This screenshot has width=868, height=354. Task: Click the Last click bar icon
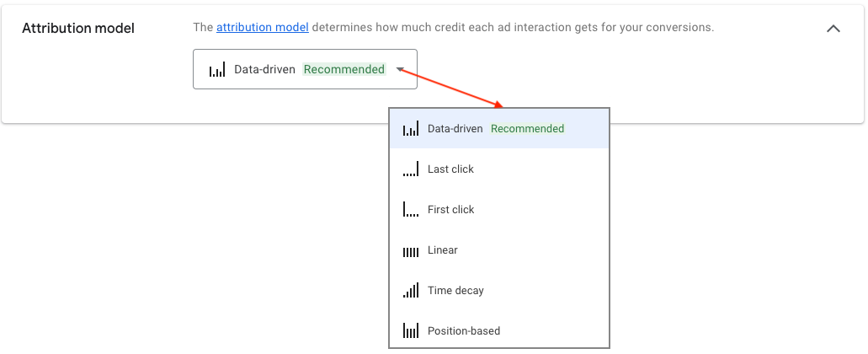[x=411, y=169]
